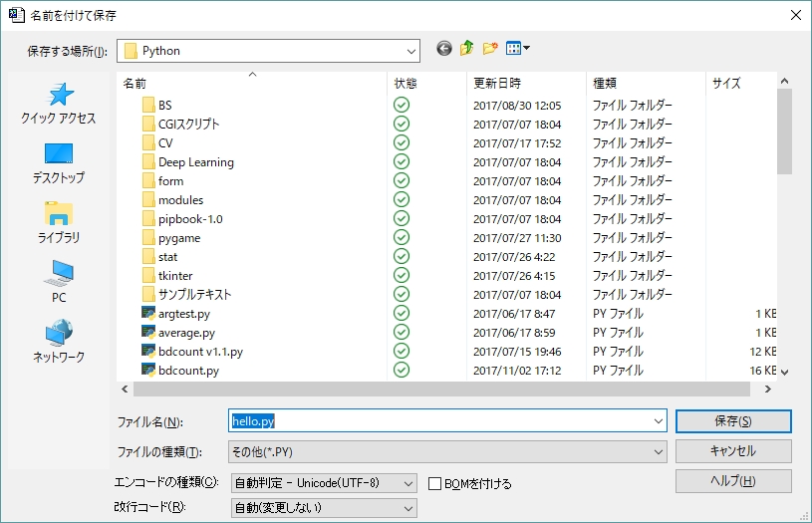The height and width of the screenshot is (523, 812).
Task: Open the file type dropdown
Action: click(658, 452)
